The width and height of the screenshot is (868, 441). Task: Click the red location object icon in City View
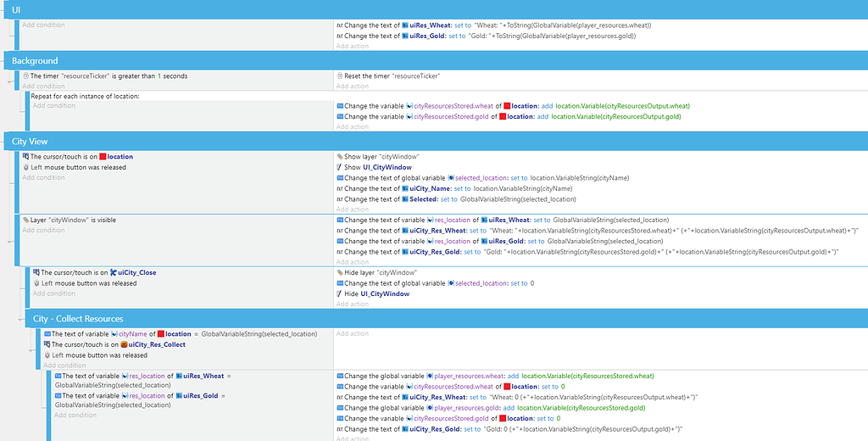tap(103, 157)
